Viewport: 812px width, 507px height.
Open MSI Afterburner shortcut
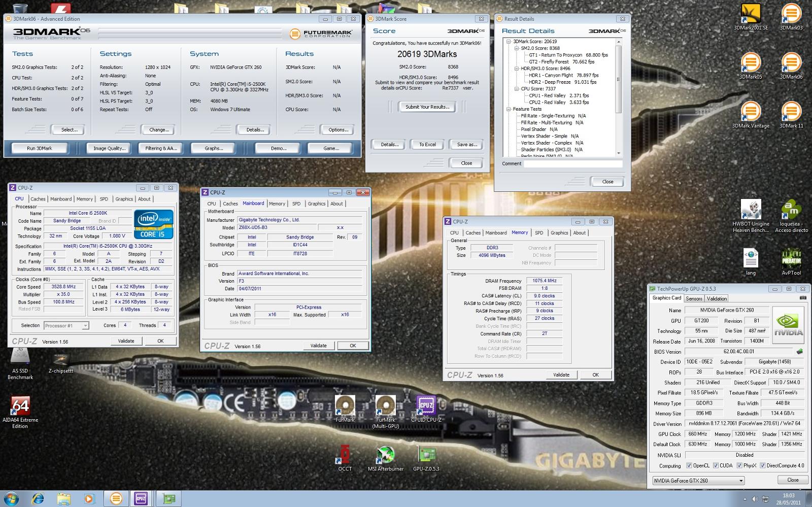click(x=386, y=458)
